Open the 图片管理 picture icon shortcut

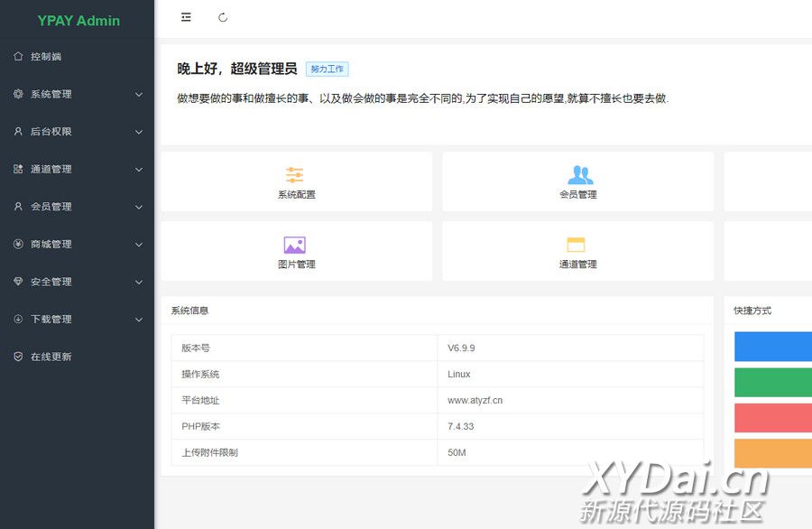click(x=295, y=245)
